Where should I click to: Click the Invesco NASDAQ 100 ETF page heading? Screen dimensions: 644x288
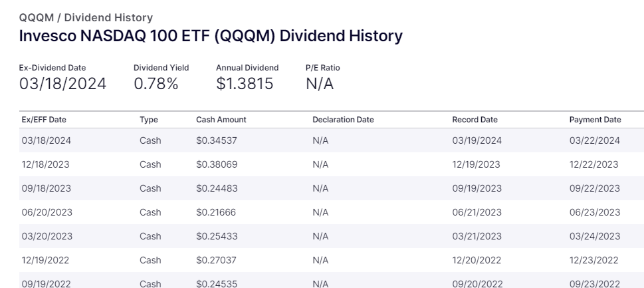pos(211,36)
